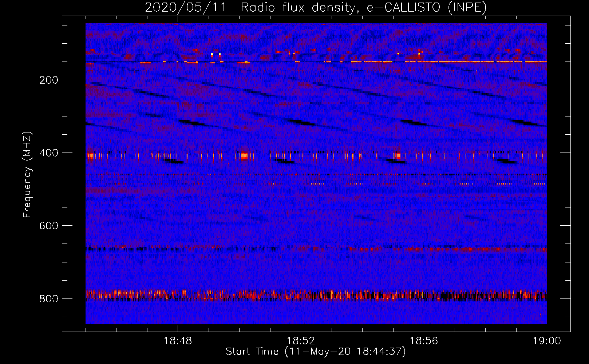Click the 400 frequency tick label
589x364 pixels.
(49, 153)
